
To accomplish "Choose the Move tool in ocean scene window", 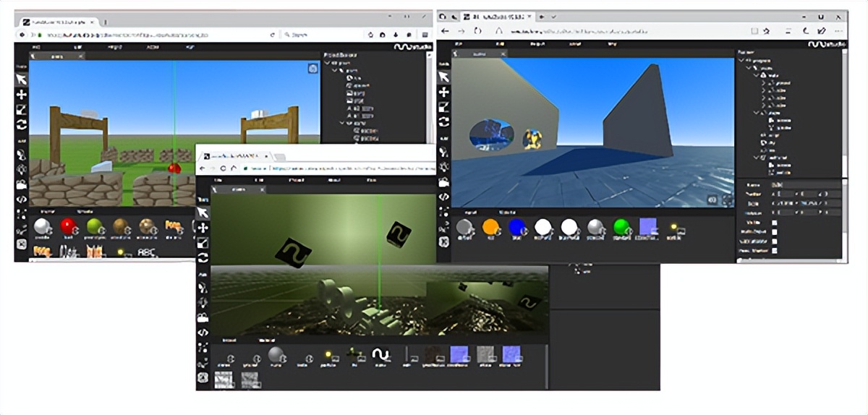I will coord(443,92).
